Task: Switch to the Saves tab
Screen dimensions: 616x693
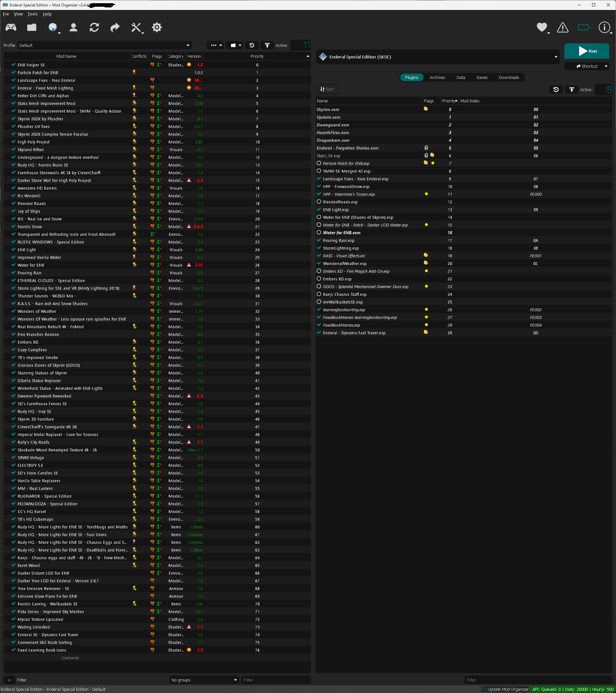Action: [x=482, y=77]
